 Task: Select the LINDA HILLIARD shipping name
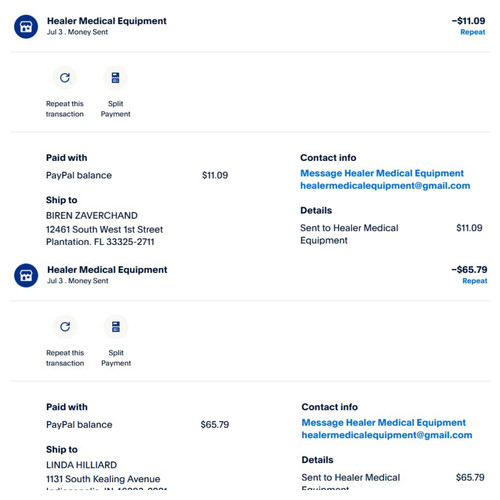point(82,465)
